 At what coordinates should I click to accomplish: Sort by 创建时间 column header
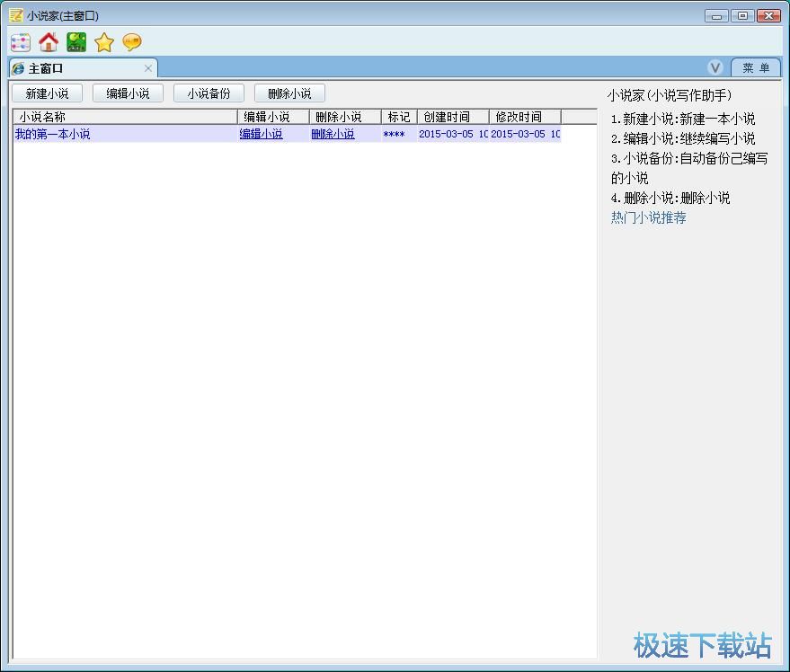[x=454, y=117]
